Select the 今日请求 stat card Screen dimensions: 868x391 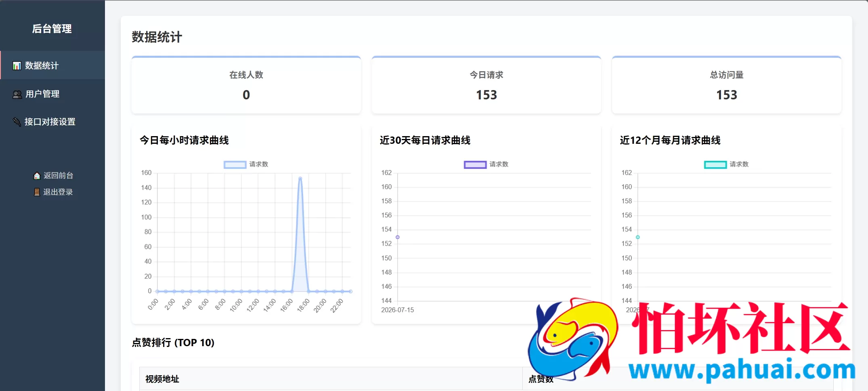click(x=486, y=85)
